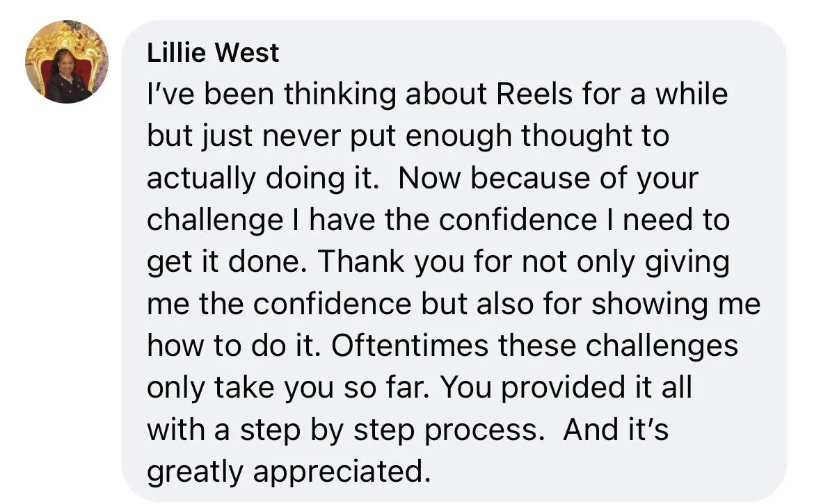814x504 pixels.
Task: Click the phrase "showing me" in the comment
Action: (x=676, y=303)
